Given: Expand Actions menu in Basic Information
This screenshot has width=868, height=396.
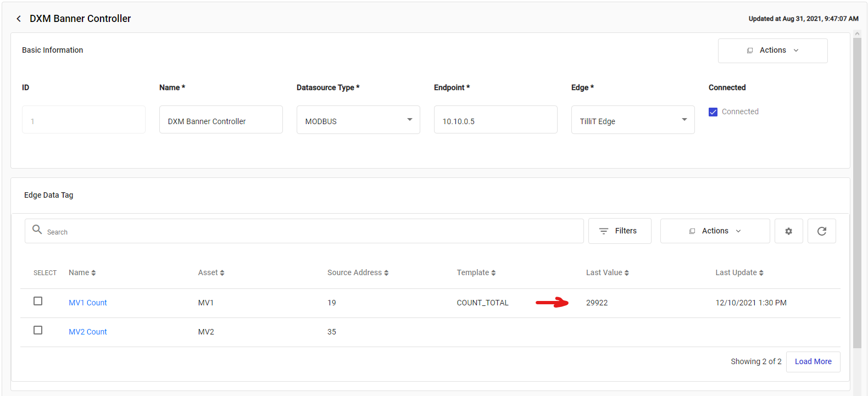Looking at the screenshot, I should point(772,51).
